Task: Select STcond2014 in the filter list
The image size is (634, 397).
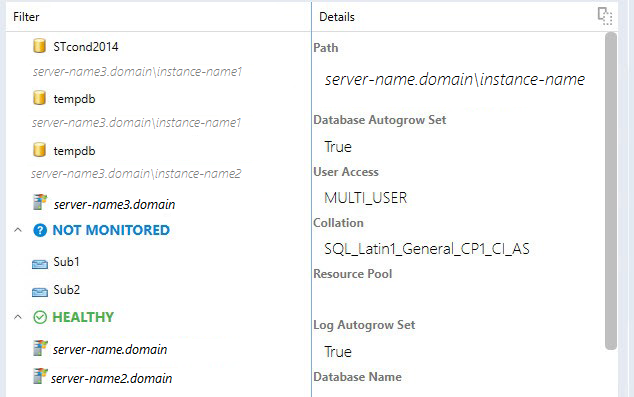Action: [x=86, y=47]
